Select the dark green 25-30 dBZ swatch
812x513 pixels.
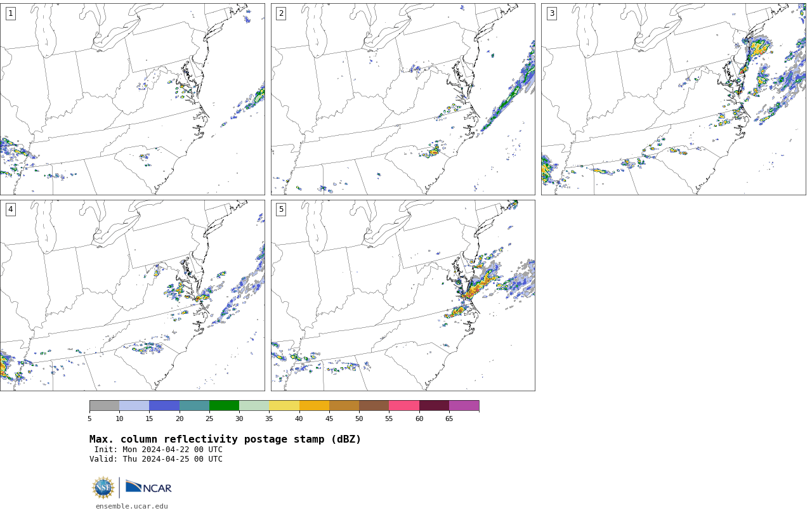click(224, 406)
